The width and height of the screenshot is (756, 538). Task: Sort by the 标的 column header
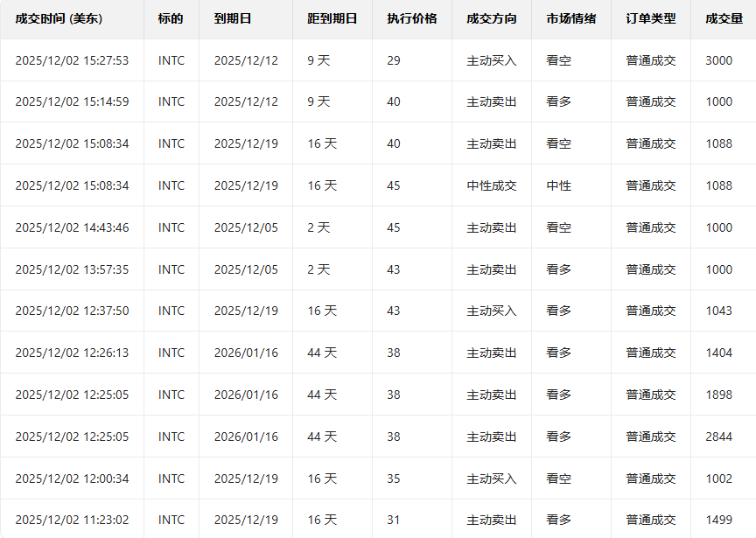coord(171,18)
